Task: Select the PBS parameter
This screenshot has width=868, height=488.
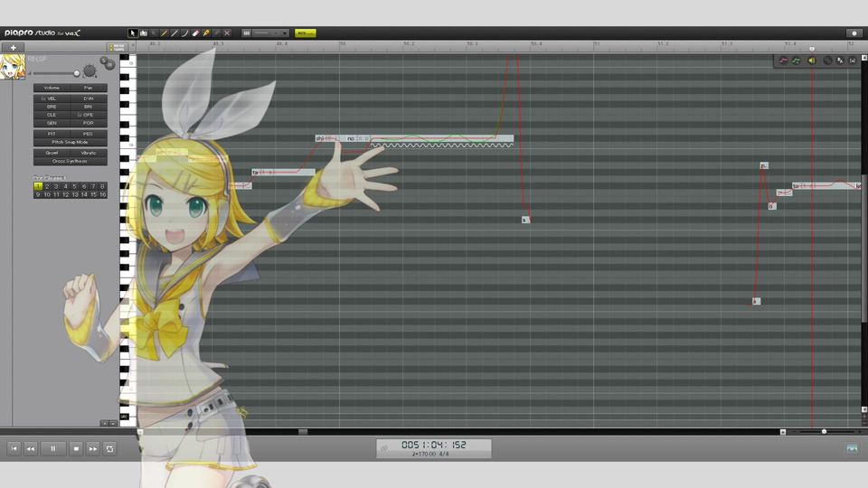Action: (89, 134)
